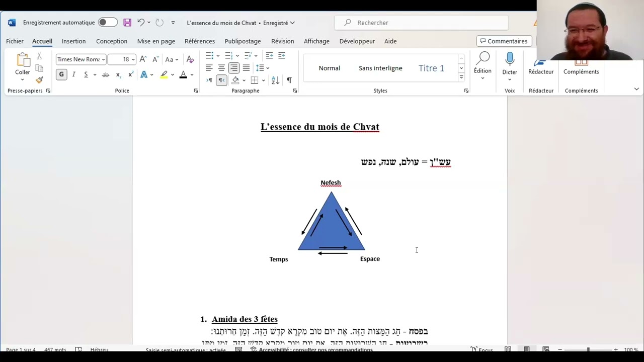Viewport: 644px width, 362px height.
Task: Click the Commentaires button
Action: pos(504,41)
